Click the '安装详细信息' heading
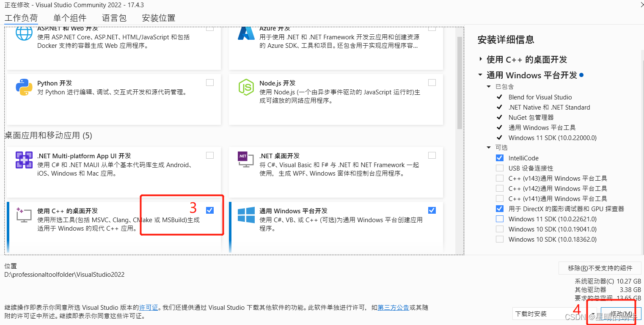This screenshot has width=644, height=325. click(506, 40)
